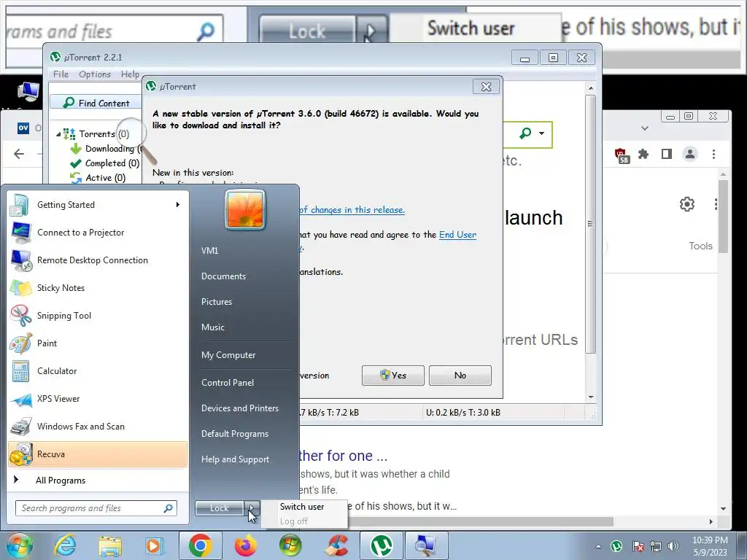Switch to uTorrent on taskbar
Viewport: 747px width, 560px height.
coord(382,545)
